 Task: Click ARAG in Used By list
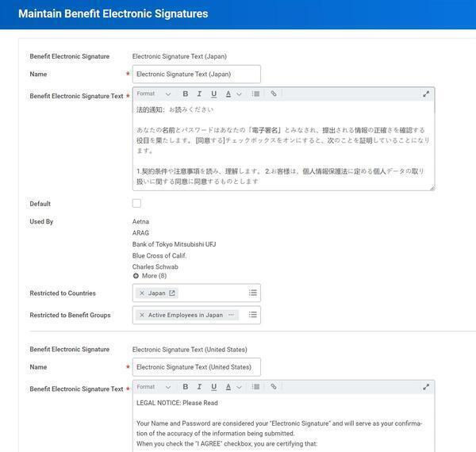click(140, 233)
